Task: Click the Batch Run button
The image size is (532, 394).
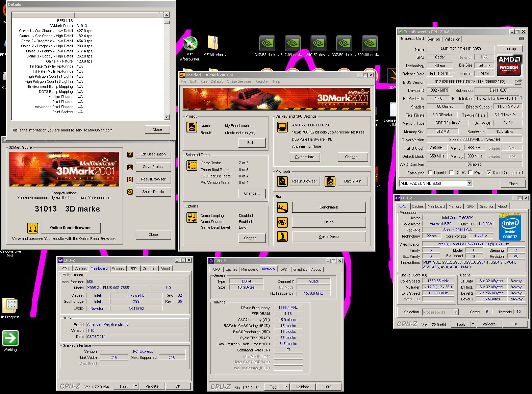Action: click(x=353, y=181)
